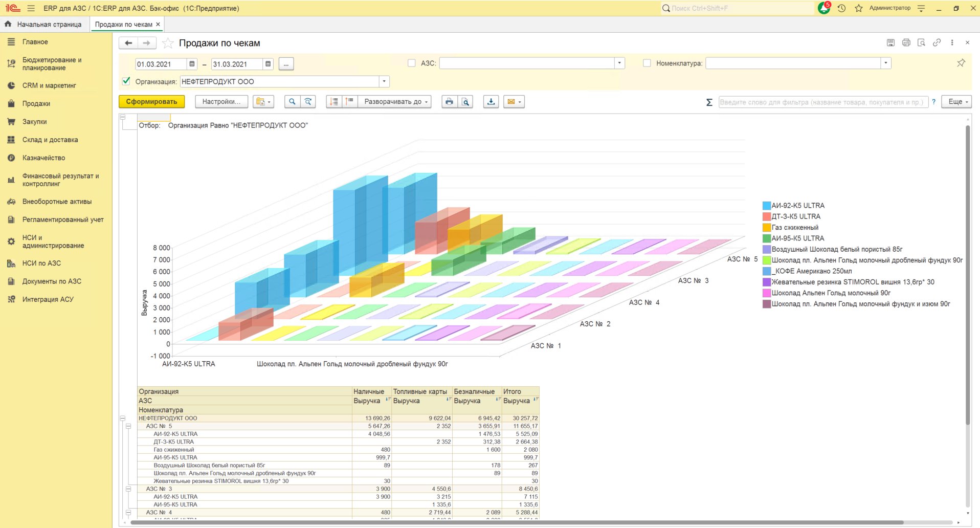Uncheck the Организация filter checkbox
This screenshot has width=980, height=528.
(x=126, y=81)
